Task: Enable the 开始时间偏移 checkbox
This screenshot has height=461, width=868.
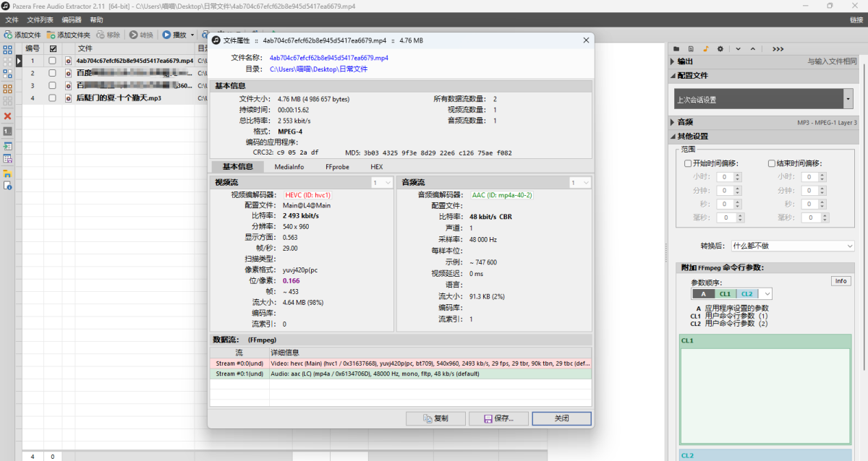Action: tap(688, 163)
